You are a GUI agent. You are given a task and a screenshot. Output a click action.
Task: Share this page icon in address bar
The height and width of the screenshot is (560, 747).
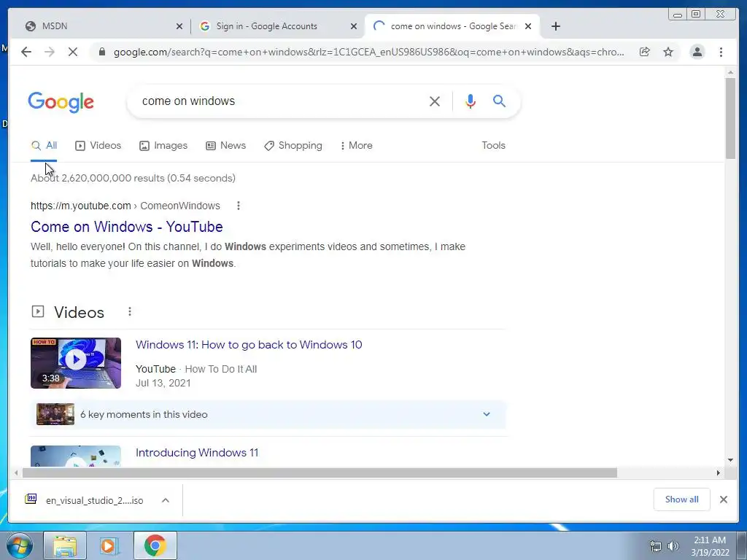(x=645, y=52)
